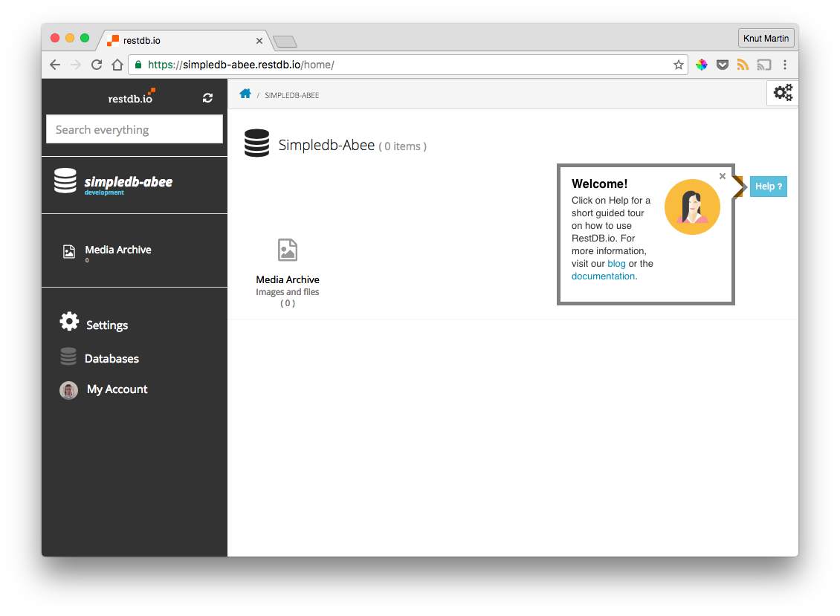Select the restdb.io browser tab

click(x=185, y=41)
